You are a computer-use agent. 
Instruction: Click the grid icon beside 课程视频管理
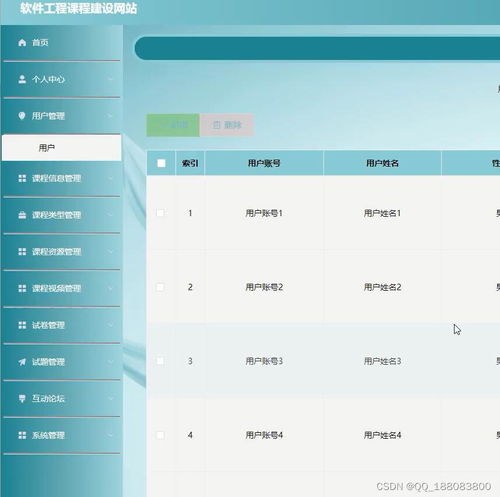click(x=22, y=288)
